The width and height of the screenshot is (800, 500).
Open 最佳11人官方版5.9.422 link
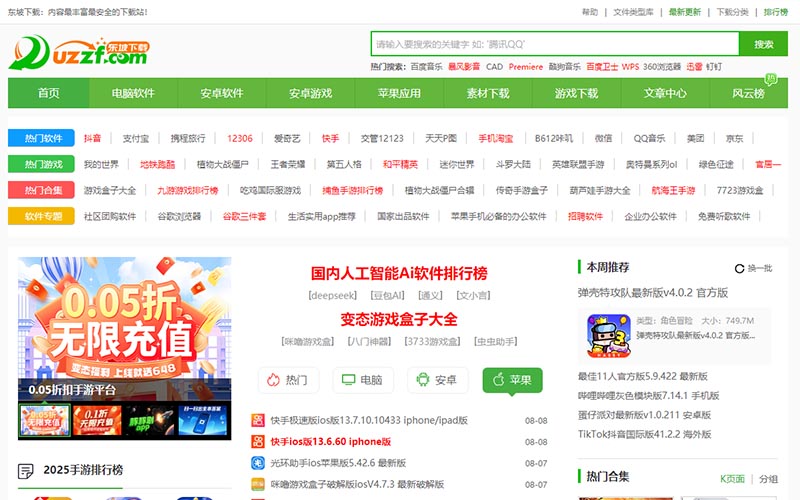642,377
